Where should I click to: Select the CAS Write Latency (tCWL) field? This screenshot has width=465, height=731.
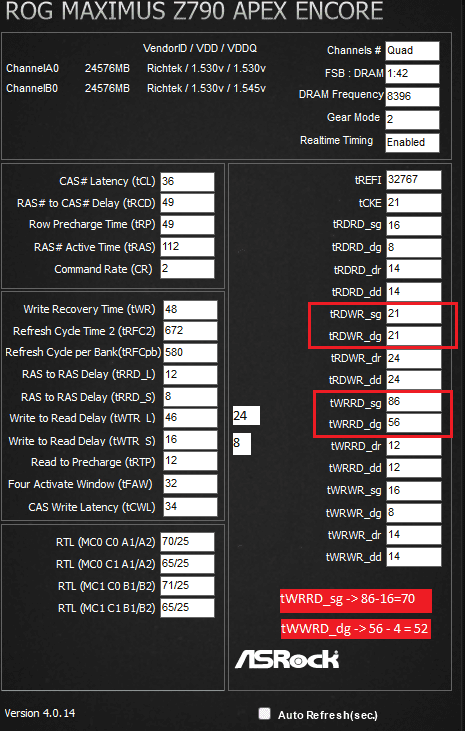pos(190,507)
